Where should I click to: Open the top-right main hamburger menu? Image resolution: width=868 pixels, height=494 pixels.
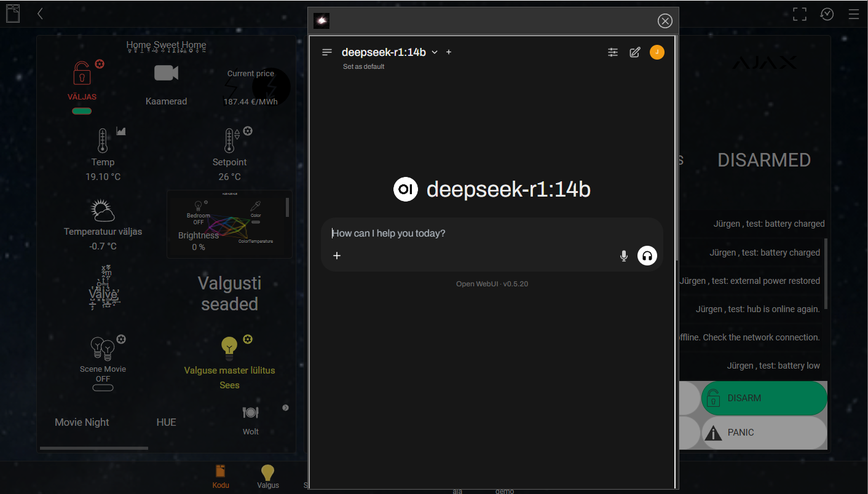(853, 14)
